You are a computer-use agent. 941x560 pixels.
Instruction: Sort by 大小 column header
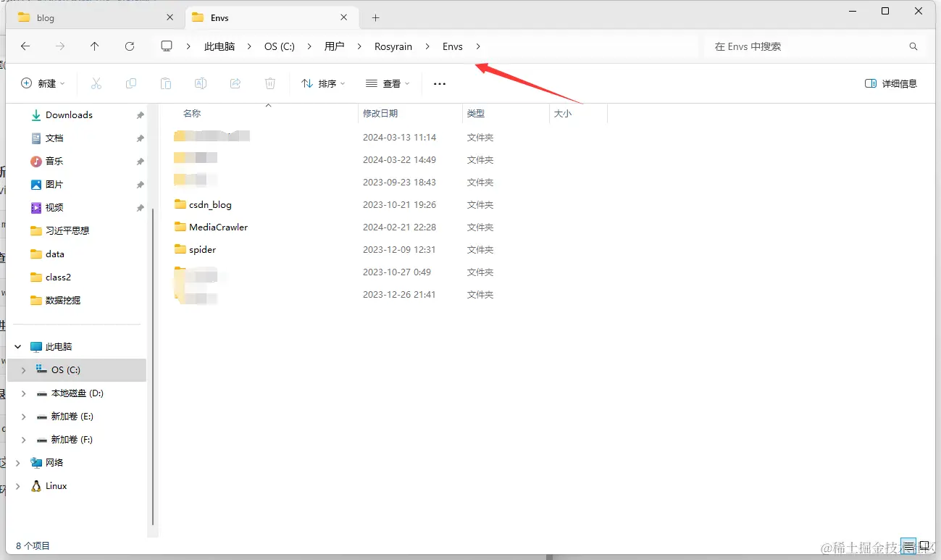pyautogui.click(x=563, y=113)
